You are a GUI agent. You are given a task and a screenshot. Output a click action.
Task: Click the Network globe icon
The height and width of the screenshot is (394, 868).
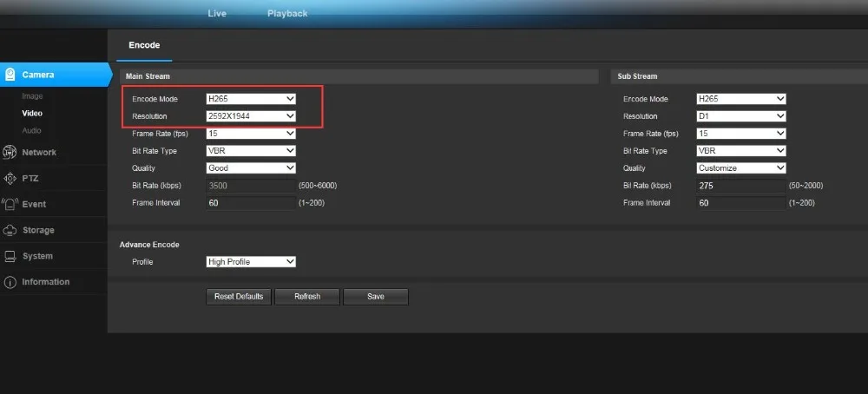tap(10, 152)
